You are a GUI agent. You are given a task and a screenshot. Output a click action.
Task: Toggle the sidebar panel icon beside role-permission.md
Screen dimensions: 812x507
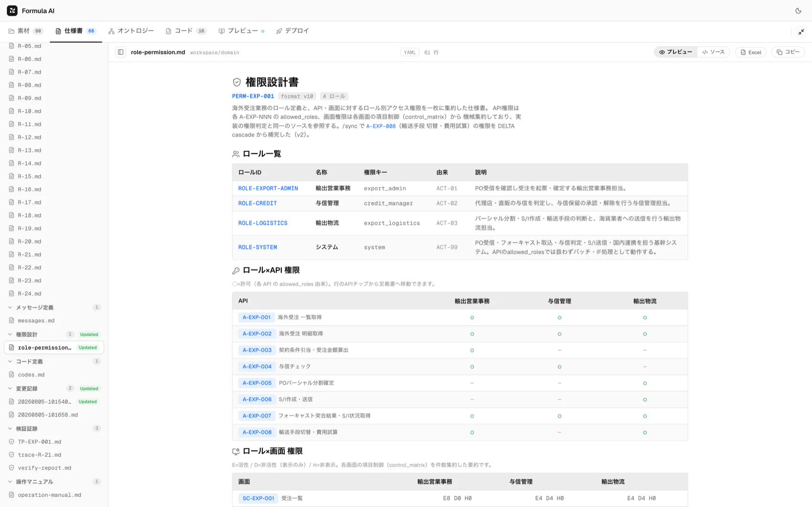tap(121, 52)
